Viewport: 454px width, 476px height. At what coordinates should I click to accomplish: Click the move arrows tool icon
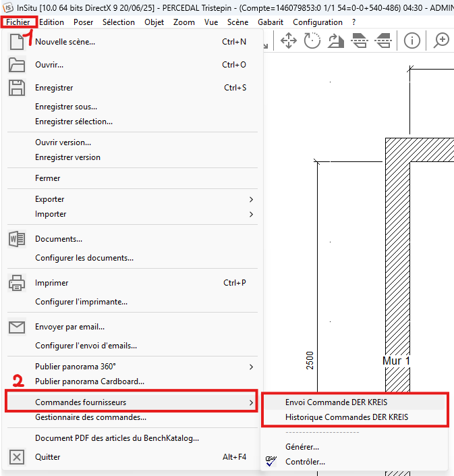pos(289,41)
